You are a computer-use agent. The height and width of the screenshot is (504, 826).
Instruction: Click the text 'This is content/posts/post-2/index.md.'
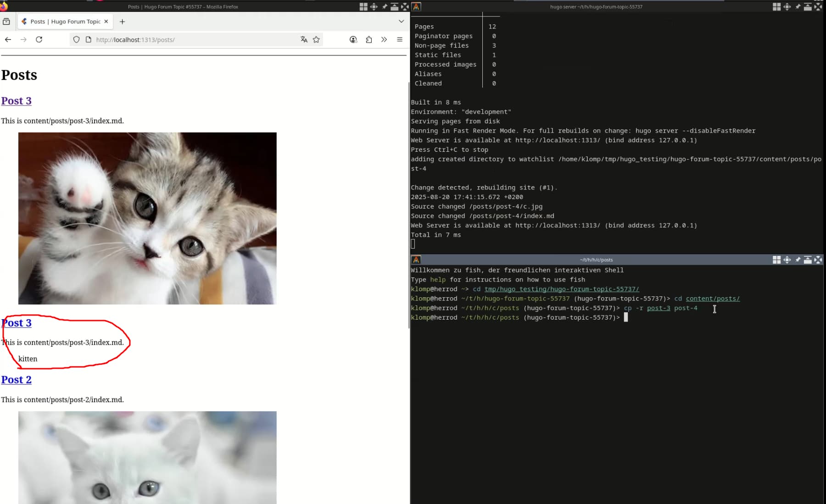pyautogui.click(x=62, y=400)
